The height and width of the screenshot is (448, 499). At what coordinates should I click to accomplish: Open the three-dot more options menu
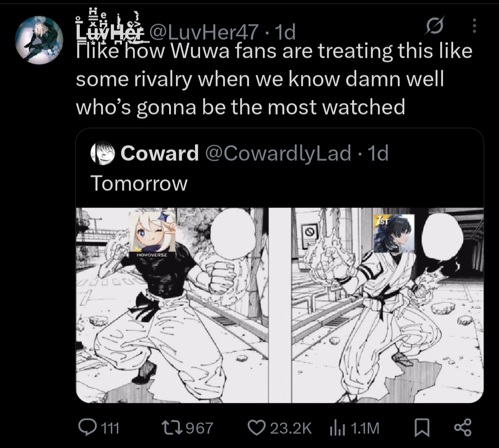(474, 25)
